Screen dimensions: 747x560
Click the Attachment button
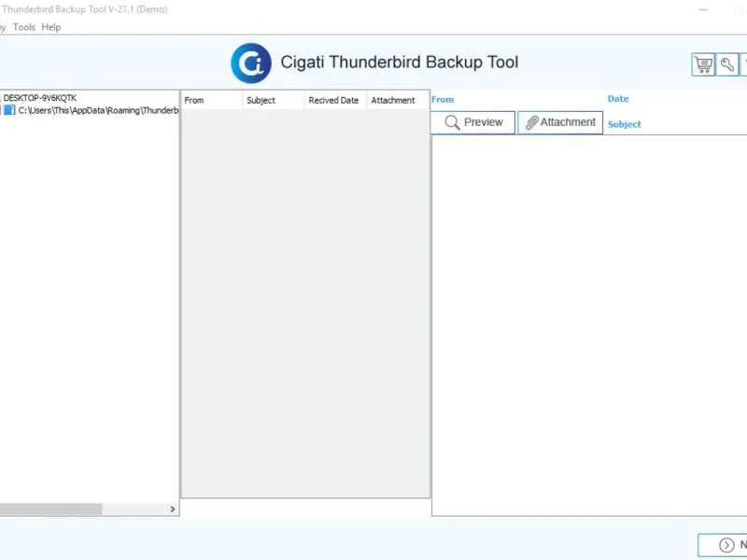pyautogui.click(x=560, y=122)
